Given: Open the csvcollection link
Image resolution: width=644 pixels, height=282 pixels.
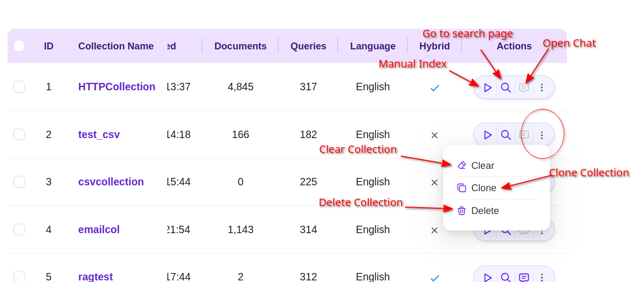Looking at the screenshot, I should pos(111,182).
